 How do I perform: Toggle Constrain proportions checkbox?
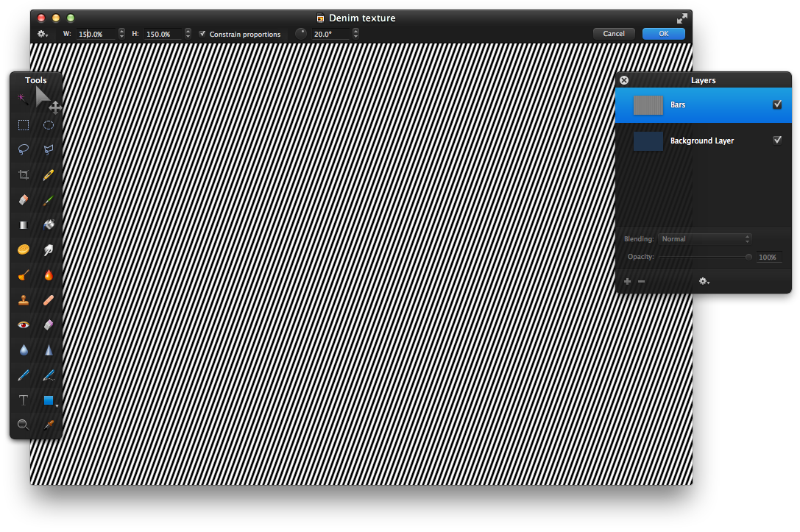click(x=202, y=34)
